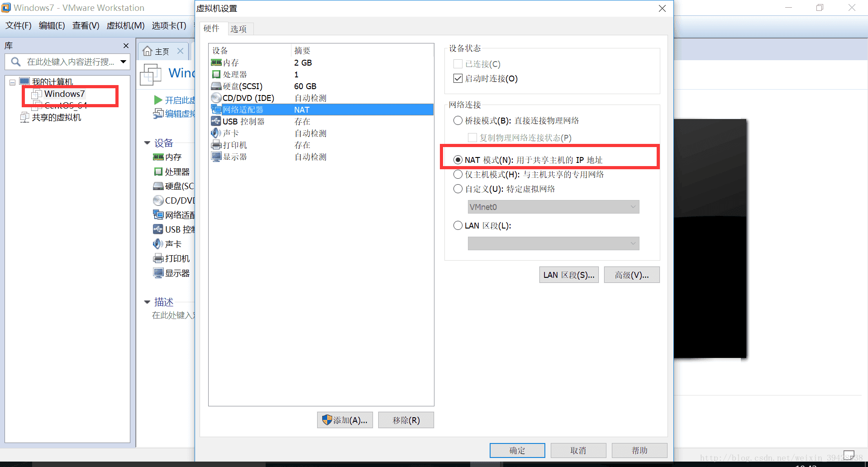Collapse the 设备 section in main window
Screen dimensions: 868x467
tap(147, 143)
